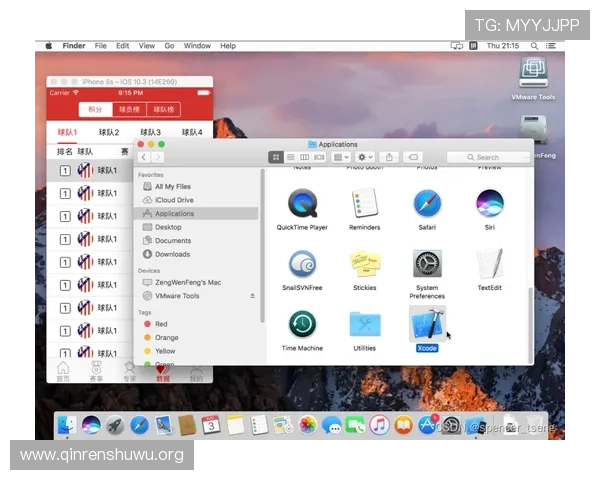600x480 pixels.
Task: Open iBooks from the Dock
Action: pos(403,425)
